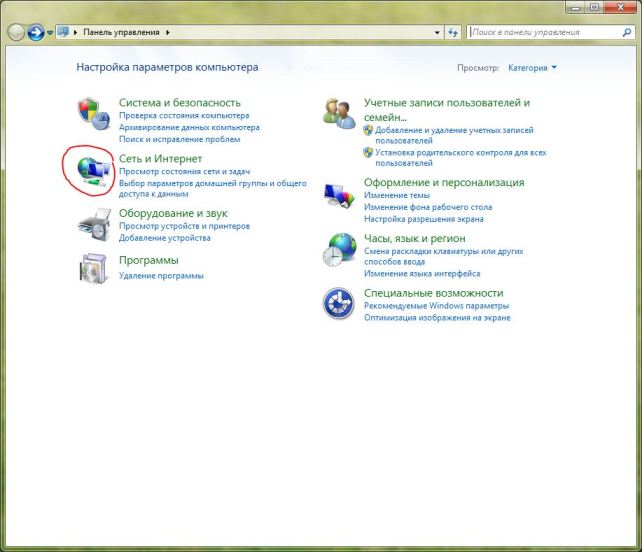
Task: Click Изменение языка интерфейса link
Action: pos(422,274)
